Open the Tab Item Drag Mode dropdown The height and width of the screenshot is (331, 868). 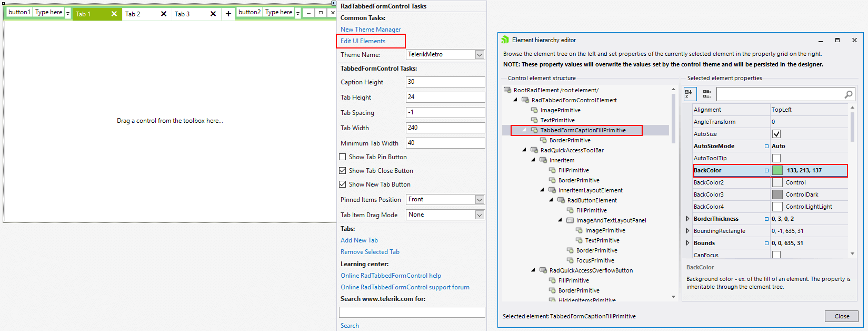[480, 215]
